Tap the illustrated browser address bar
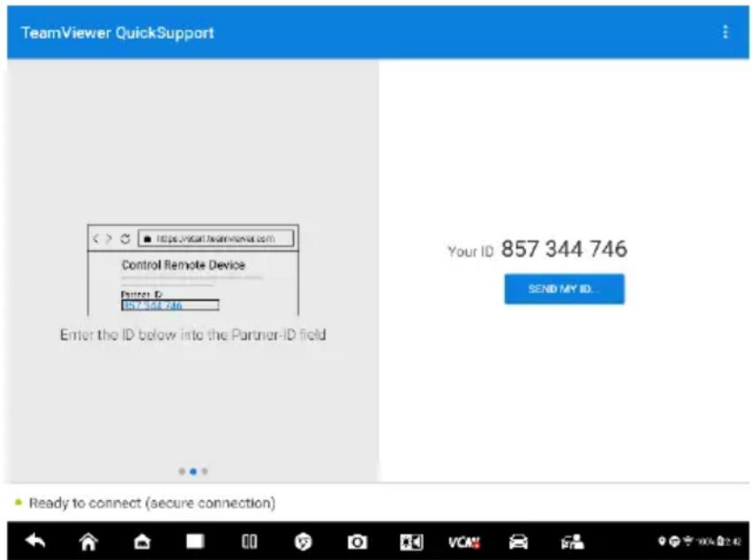The image size is (751, 560). point(216,238)
